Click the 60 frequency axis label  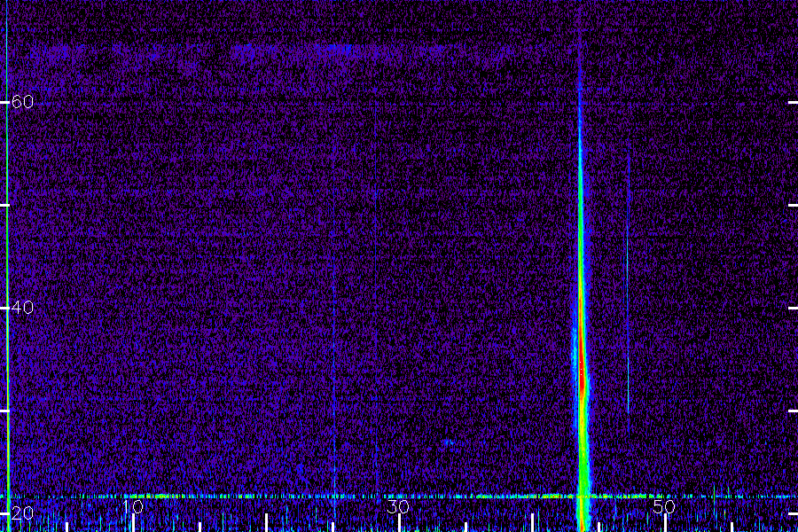click(x=22, y=102)
